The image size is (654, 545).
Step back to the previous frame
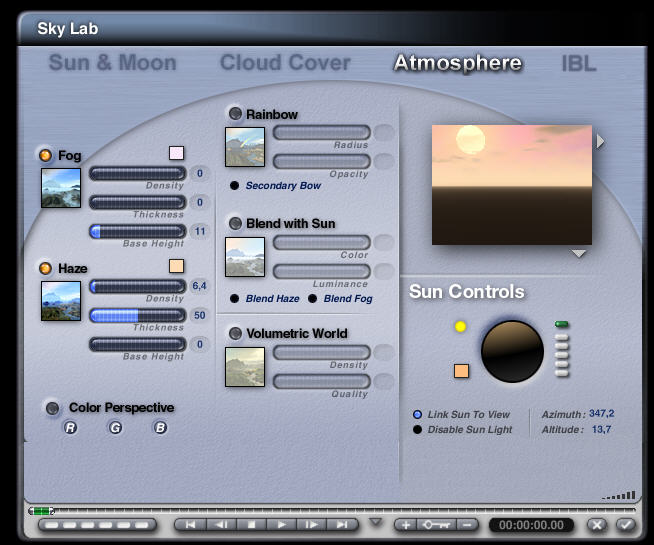(x=221, y=525)
